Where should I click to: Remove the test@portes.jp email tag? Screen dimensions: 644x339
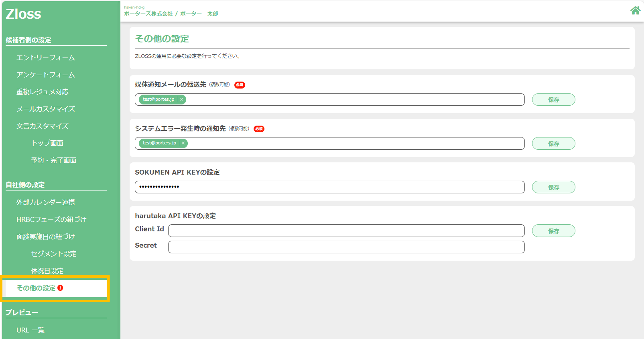(181, 99)
